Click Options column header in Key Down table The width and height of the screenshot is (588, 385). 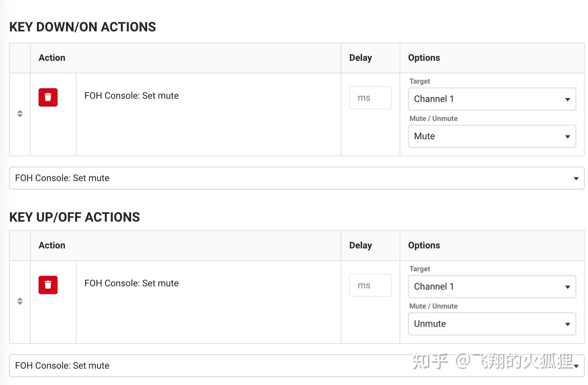click(x=424, y=58)
